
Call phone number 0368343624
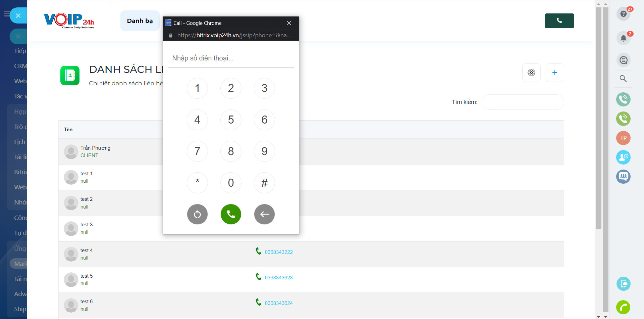[278, 303]
